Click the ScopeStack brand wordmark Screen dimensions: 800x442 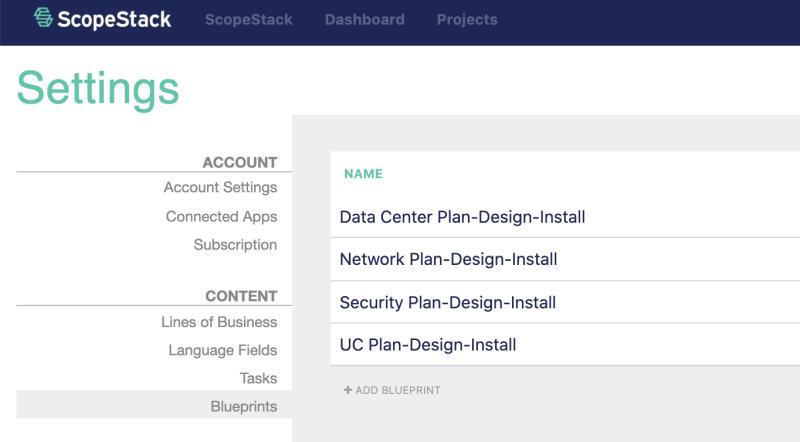114,18
